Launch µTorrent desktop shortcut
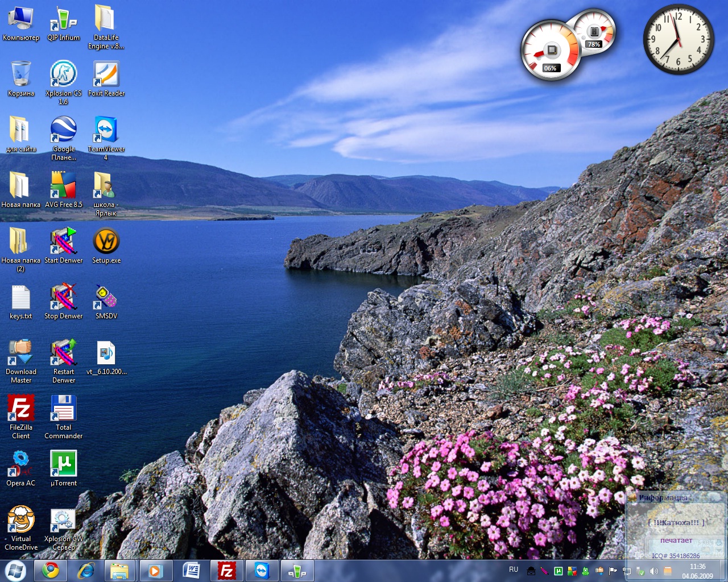This screenshot has width=728, height=582. tap(64, 469)
